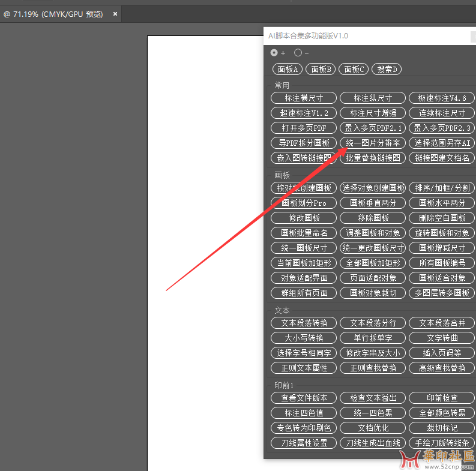Open 打开多页PDF script
The image size is (476, 471).
(304, 128)
